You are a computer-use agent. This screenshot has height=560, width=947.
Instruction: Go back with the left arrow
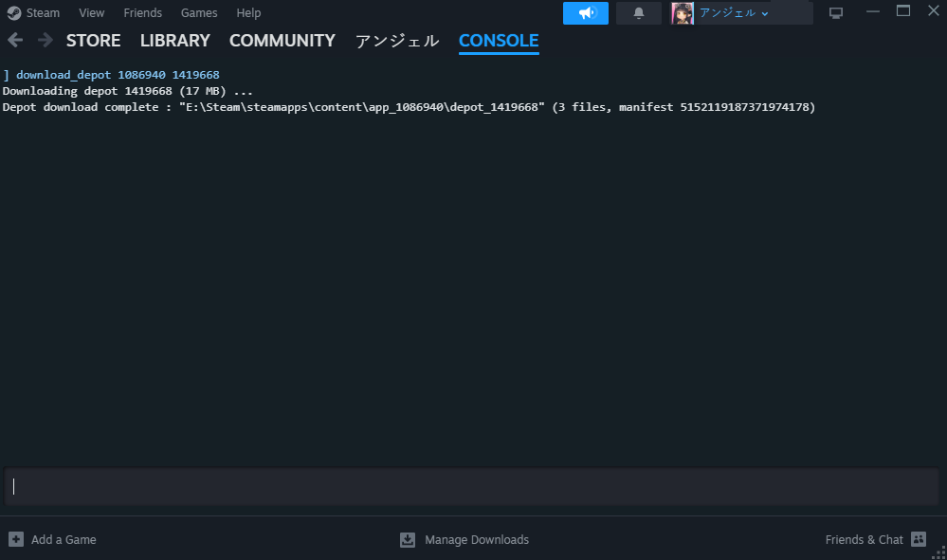(x=15, y=41)
